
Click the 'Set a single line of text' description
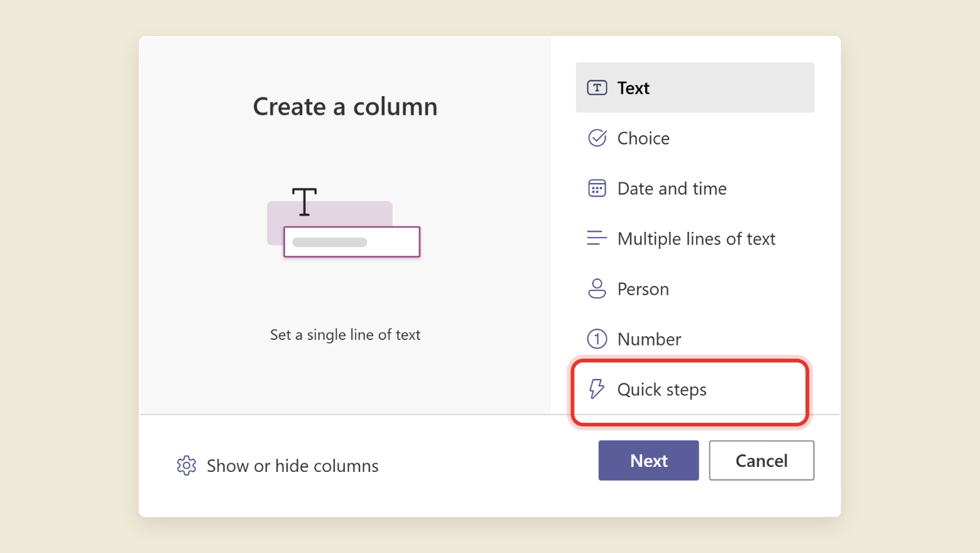click(345, 335)
